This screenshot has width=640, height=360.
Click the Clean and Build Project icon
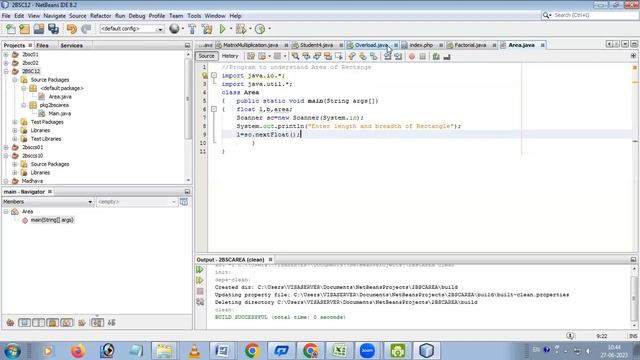[x=207, y=29]
